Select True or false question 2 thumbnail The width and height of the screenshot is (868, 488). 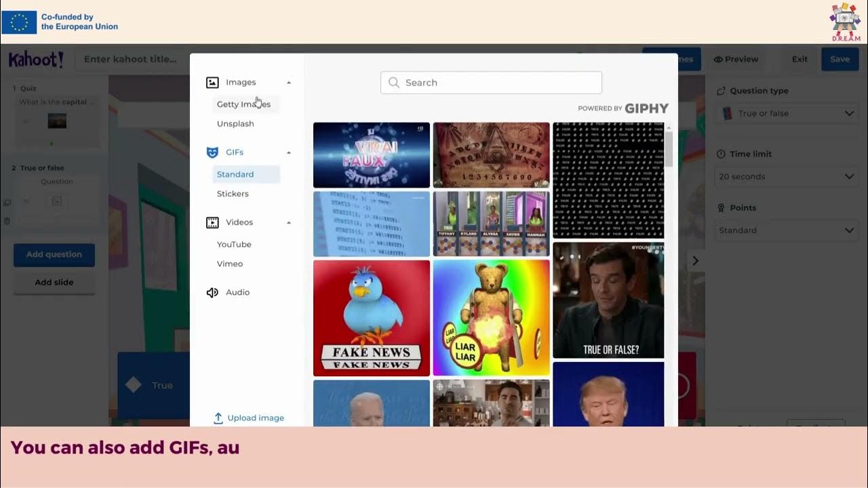pos(57,201)
